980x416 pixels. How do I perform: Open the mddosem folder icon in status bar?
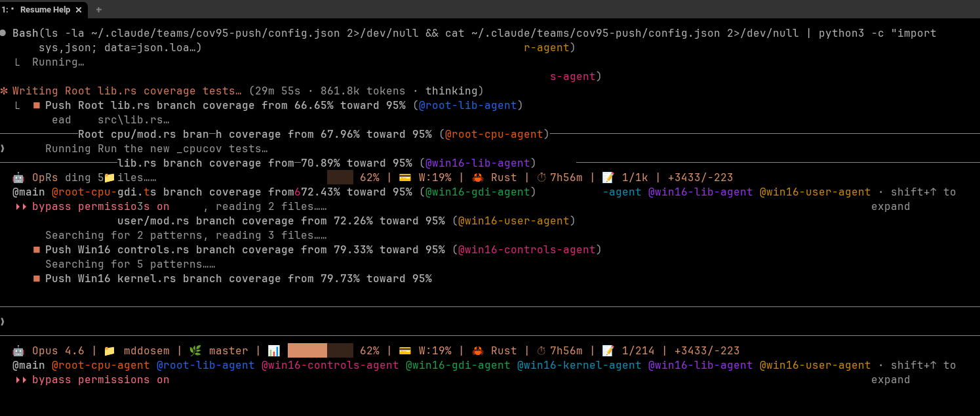(x=108, y=350)
